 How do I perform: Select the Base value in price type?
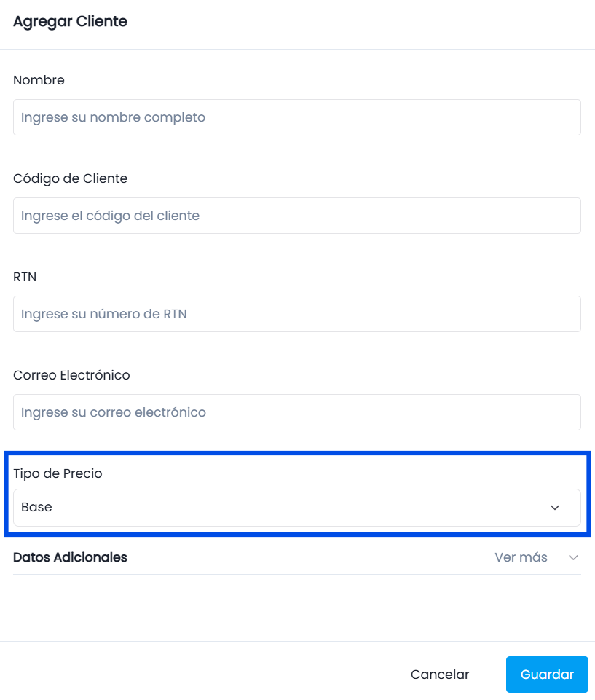click(x=36, y=507)
